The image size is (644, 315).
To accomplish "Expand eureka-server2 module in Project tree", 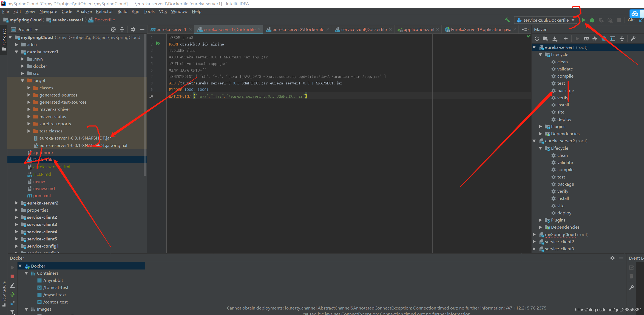I will [16, 203].
